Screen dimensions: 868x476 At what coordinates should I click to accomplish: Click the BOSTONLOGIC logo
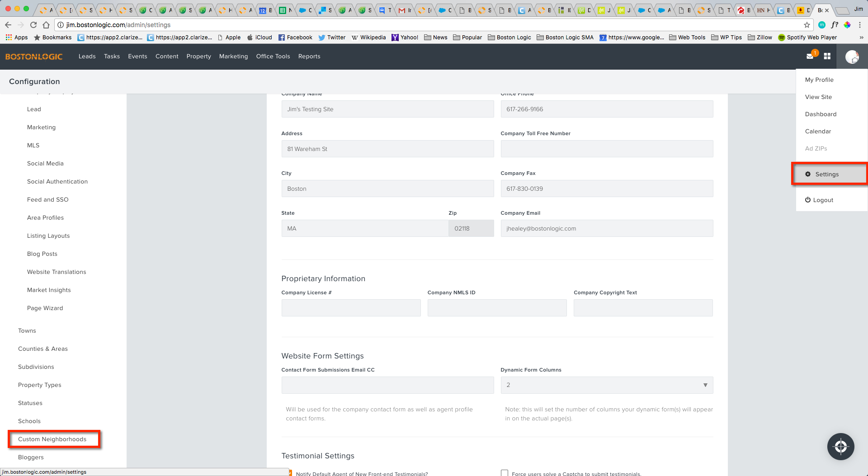[x=34, y=56]
